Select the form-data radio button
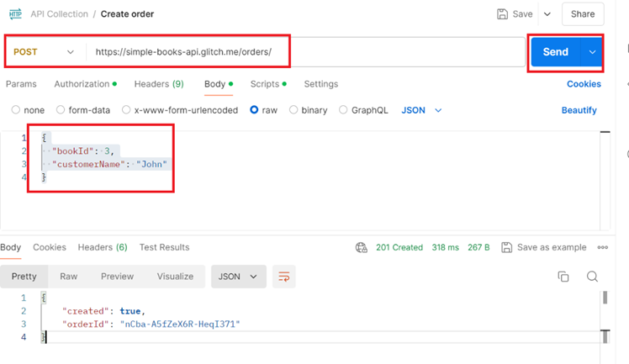 [x=61, y=110]
